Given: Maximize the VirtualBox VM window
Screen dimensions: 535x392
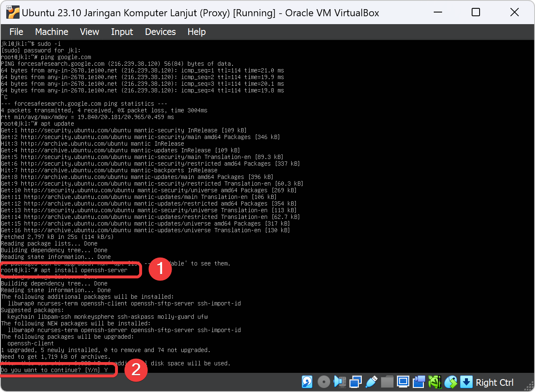Looking at the screenshot, I should coord(476,12).
